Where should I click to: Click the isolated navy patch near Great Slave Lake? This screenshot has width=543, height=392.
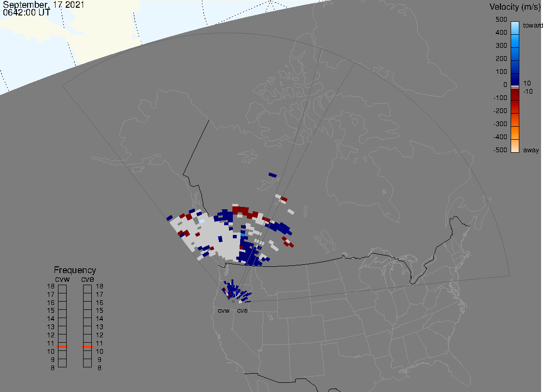273,175
